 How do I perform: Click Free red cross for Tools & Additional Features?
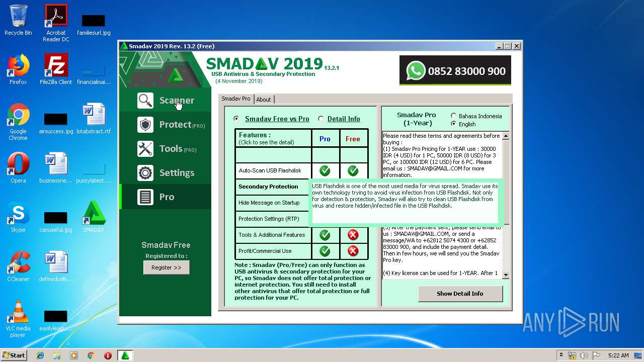coord(353,235)
